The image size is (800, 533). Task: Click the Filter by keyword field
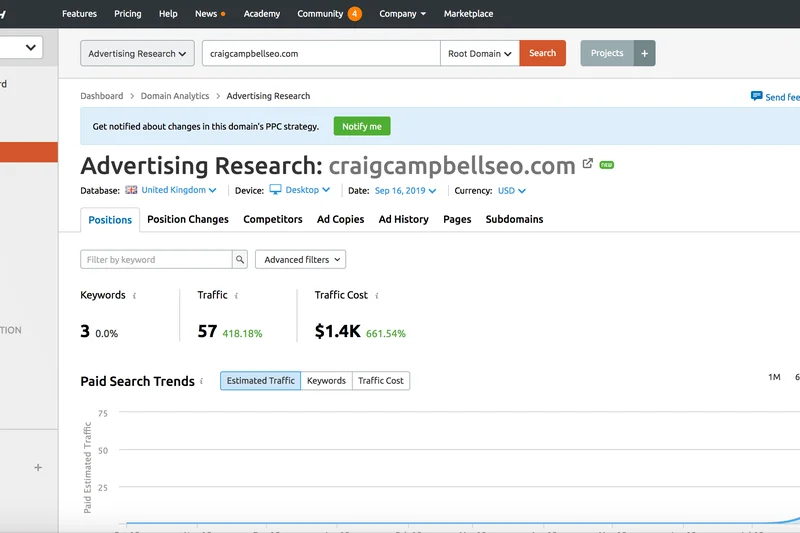click(156, 260)
